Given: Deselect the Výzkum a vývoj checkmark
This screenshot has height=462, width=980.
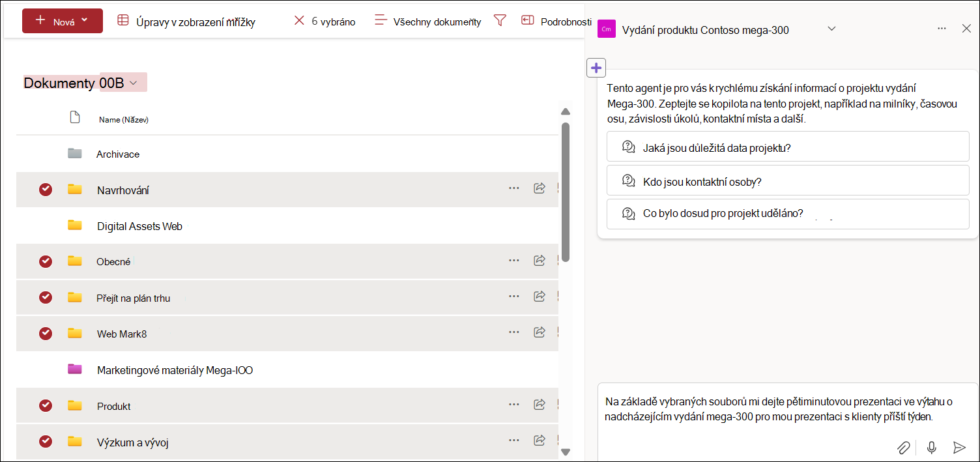Looking at the screenshot, I should coord(45,441).
